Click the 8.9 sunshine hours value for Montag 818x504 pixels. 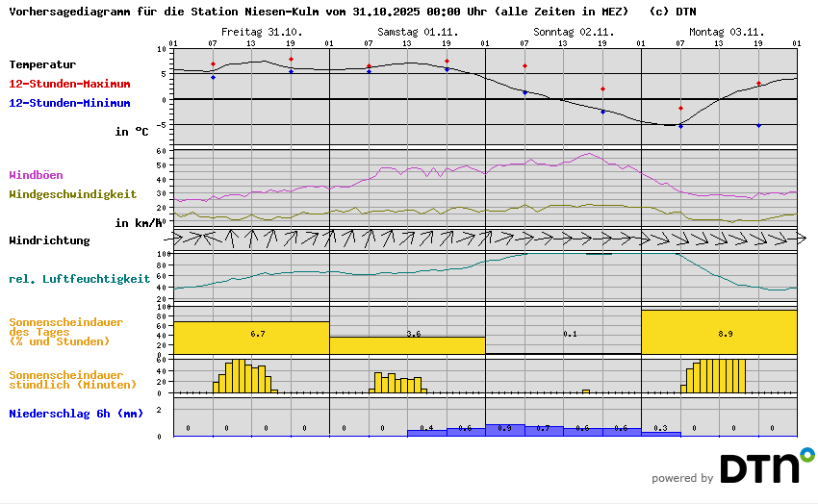tap(726, 334)
